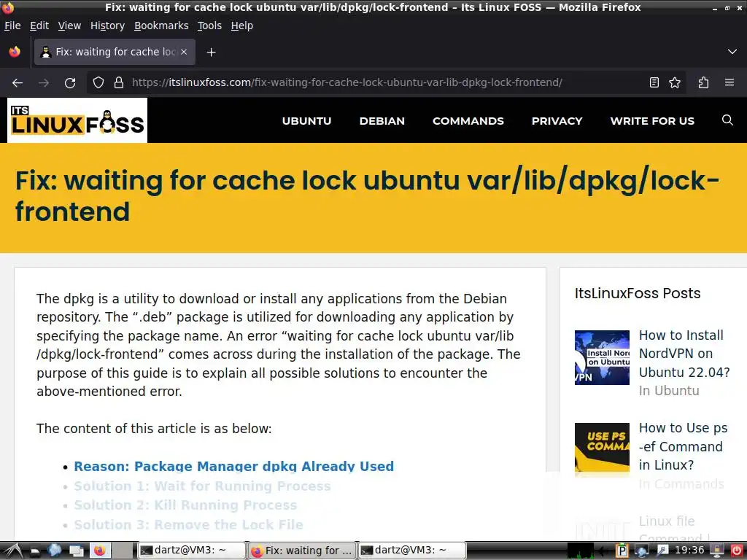Toggle Reader View icon in address bar
The width and height of the screenshot is (747, 560).
(x=654, y=82)
